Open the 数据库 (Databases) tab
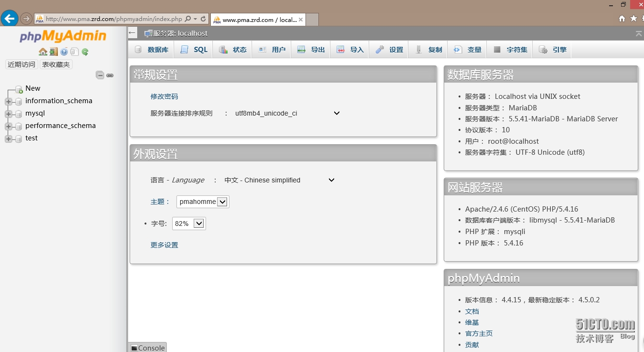 point(152,50)
